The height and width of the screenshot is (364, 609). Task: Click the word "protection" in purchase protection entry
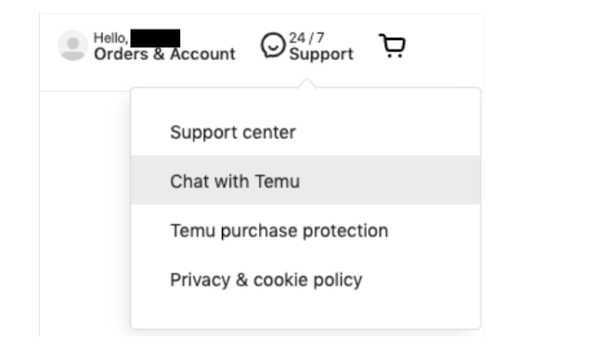(x=345, y=231)
